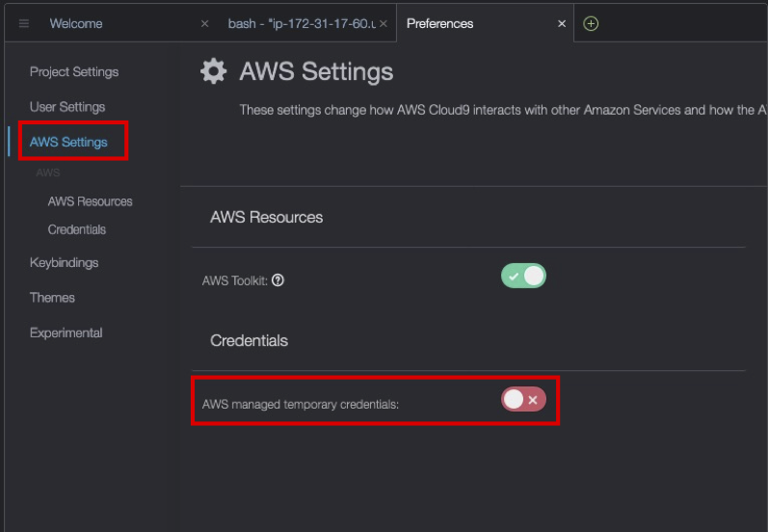
Task: Toggle the AWS Toolkit switch off
Action: [x=523, y=277]
